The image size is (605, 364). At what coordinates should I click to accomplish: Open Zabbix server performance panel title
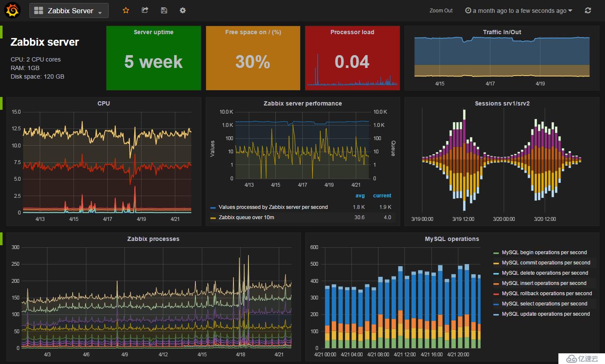click(303, 103)
